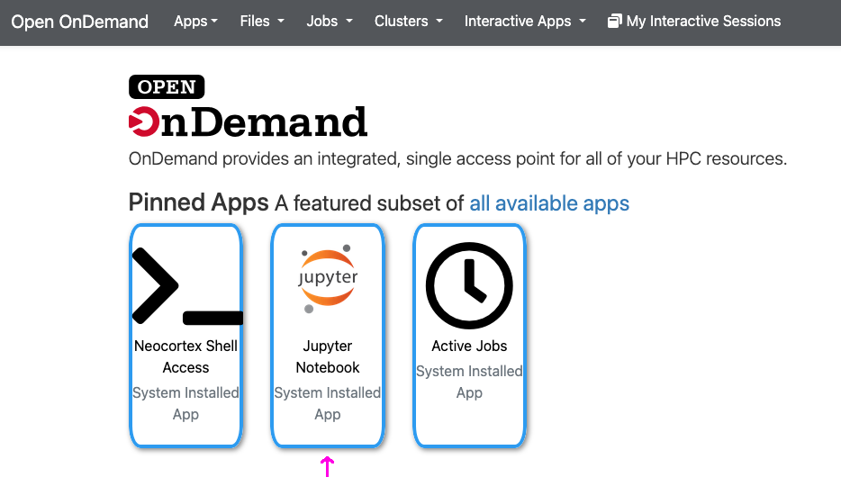Select the Active Jobs tile title
The height and width of the screenshot is (504, 841).
click(469, 346)
